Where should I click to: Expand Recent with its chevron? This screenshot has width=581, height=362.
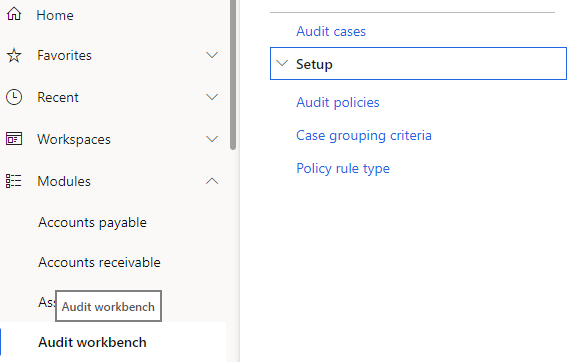tap(212, 97)
